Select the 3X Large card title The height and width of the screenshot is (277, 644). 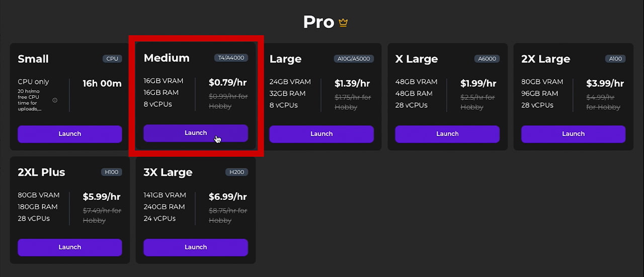point(168,172)
